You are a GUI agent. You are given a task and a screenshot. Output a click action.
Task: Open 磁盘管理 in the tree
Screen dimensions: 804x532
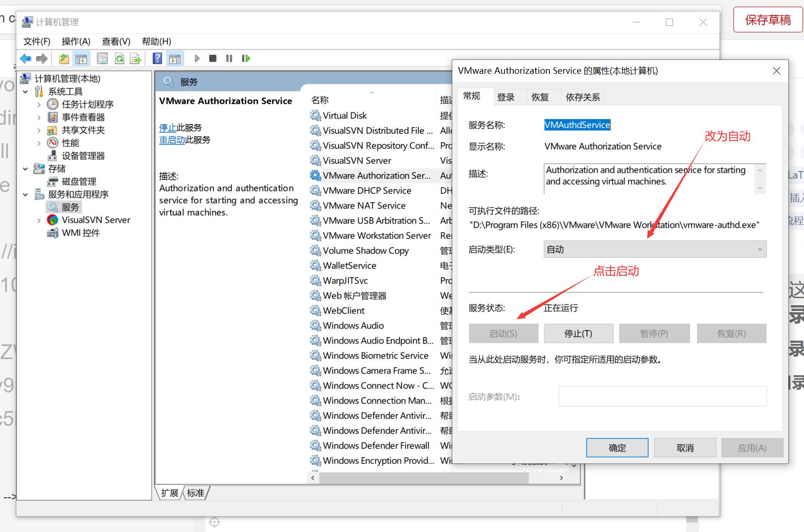pos(79,181)
